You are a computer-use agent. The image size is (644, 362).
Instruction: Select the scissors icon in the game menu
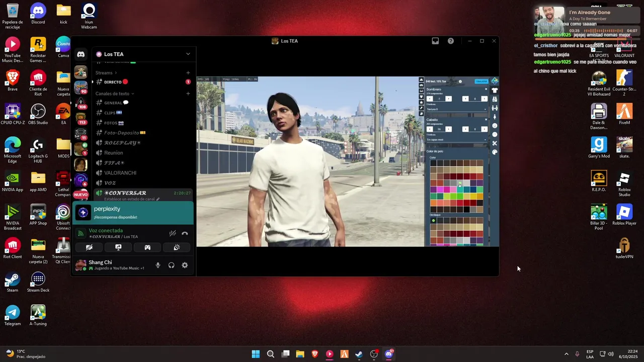[x=495, y=143]
